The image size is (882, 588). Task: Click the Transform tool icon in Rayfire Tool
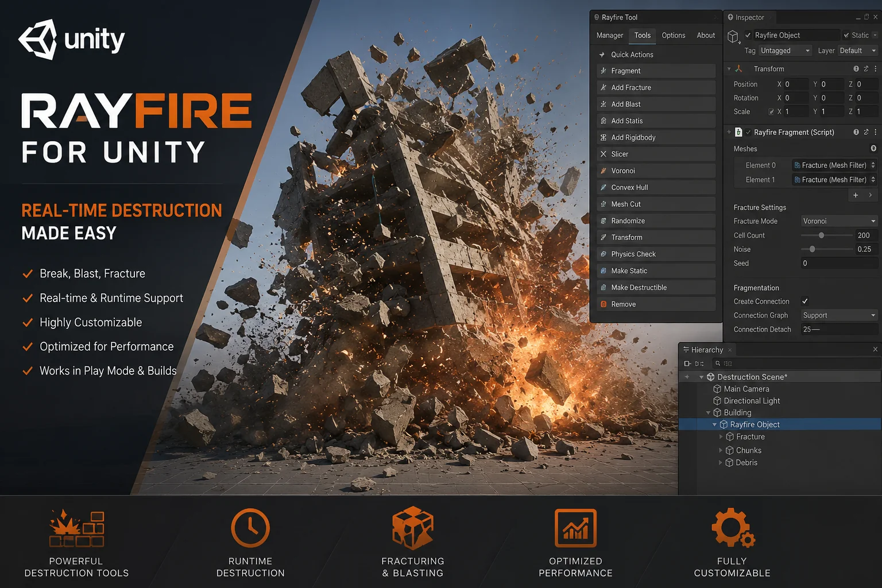point(604,237)
